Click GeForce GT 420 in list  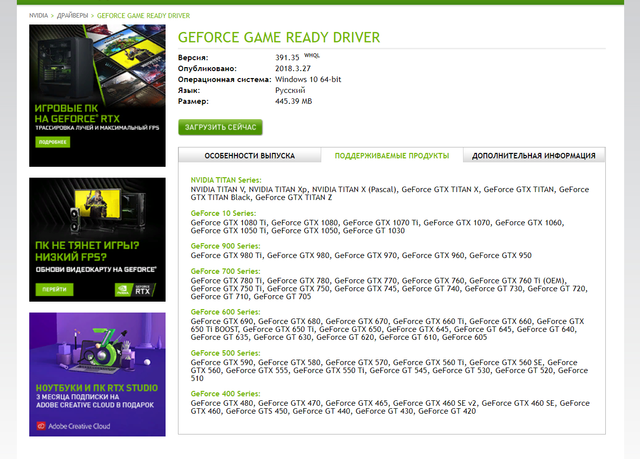(x=447, y=411)
